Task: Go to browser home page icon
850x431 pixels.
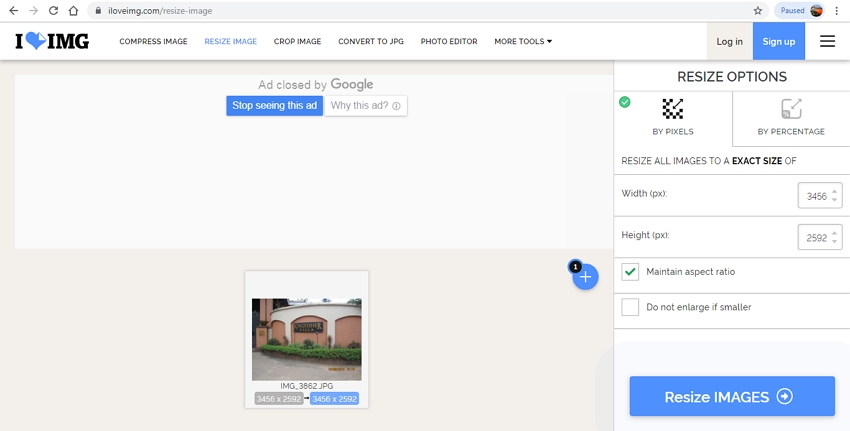Action: coord(74,10)
